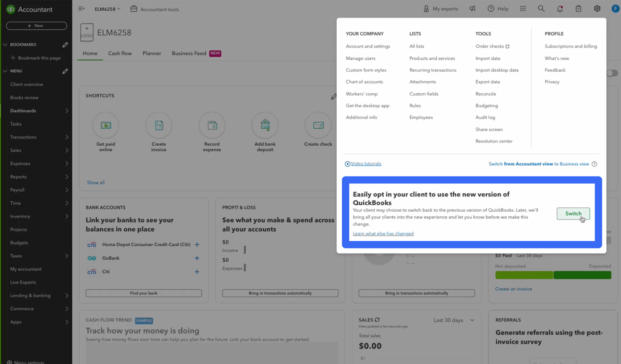The image size is (621, 364).
Task: Click the megaphone announcements icon
Action: 472,9
